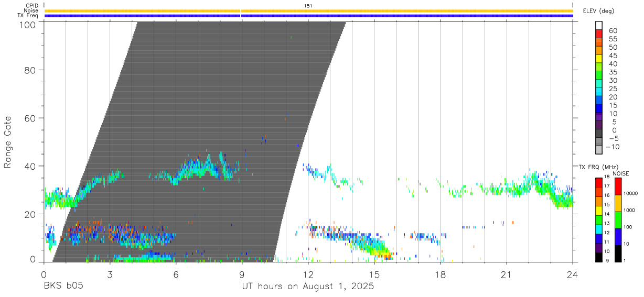Click the yellow swatch in ELEV colorbar

click(x=599, y=59)
